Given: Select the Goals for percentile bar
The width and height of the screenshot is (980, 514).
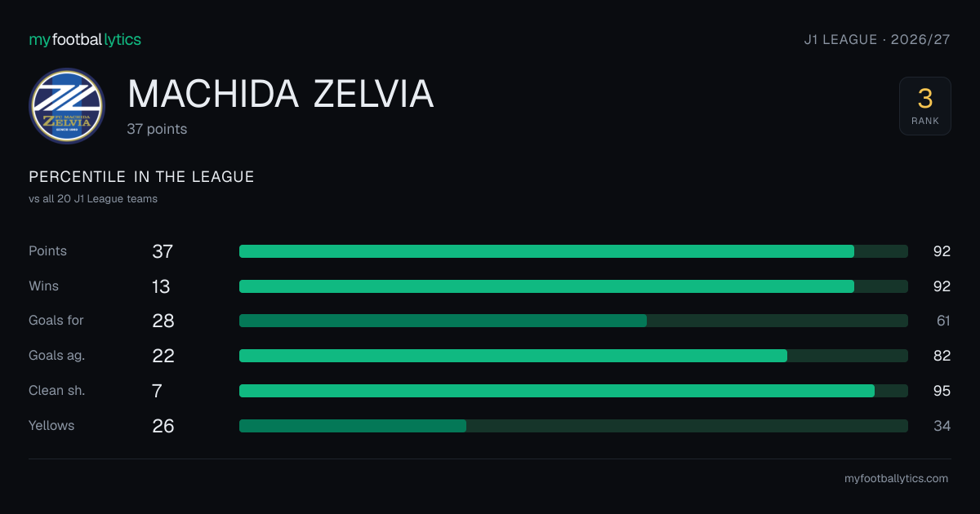Looking at the screenshot, I should click(x=573, y=321).
